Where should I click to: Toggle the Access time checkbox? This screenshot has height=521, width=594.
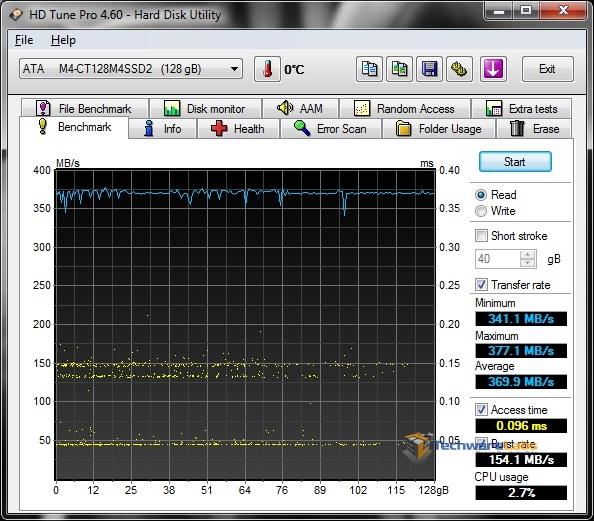(481, 410)
